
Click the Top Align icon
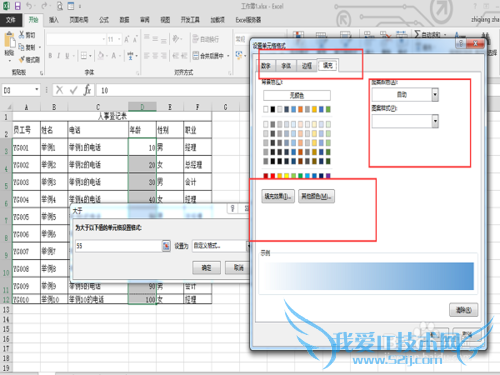(147, 37)
